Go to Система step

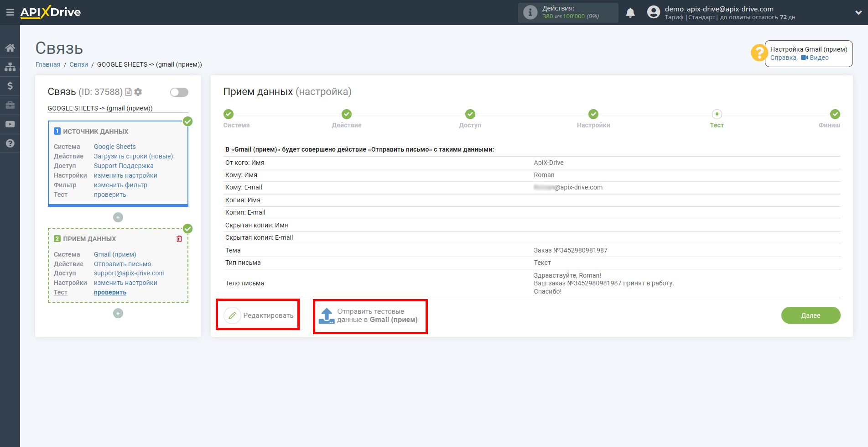pyautogui.click(x=229, y=114)
